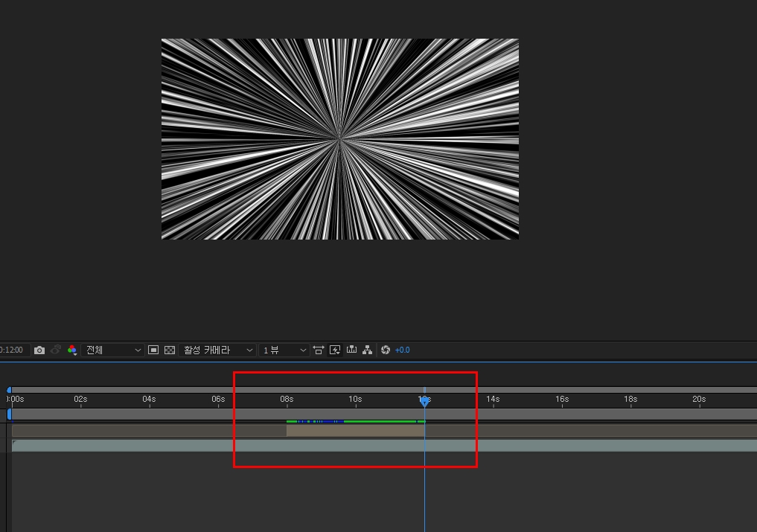Image resolution: width=757 pixels, height=532 pixels.
Task: Toggle the Fast Previews lightning icon
Action: [x=335, y=350]
